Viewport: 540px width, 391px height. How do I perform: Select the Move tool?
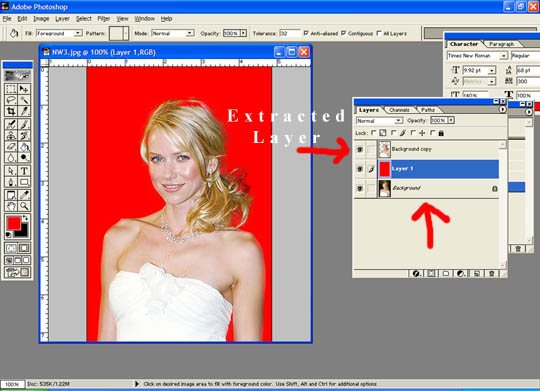pos(24,89)
